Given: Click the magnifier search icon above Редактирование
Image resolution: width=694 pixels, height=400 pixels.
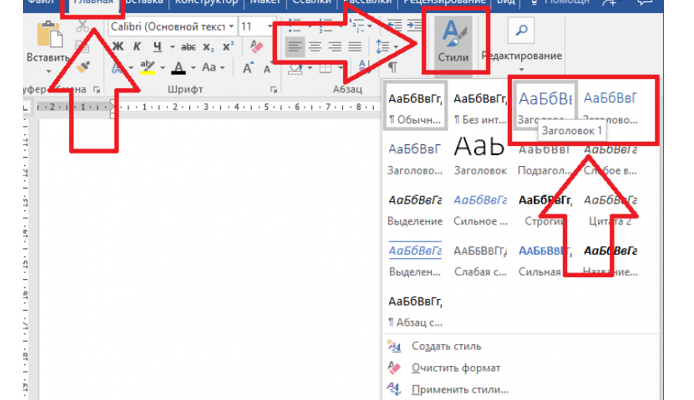Looking at the screenshot, I should click(520, 32).
